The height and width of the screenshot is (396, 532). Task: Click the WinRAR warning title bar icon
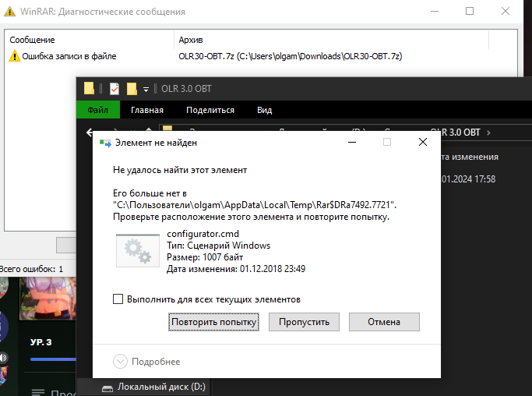9,11
